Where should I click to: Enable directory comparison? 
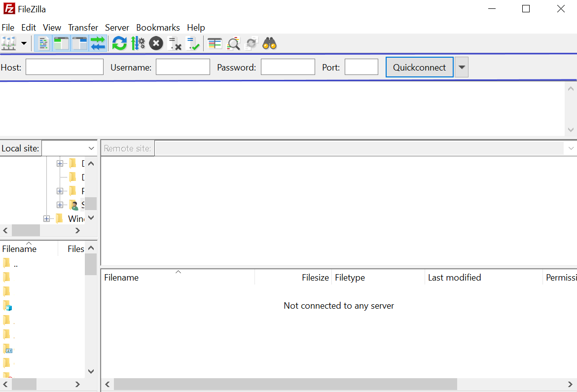click(233, 43)
